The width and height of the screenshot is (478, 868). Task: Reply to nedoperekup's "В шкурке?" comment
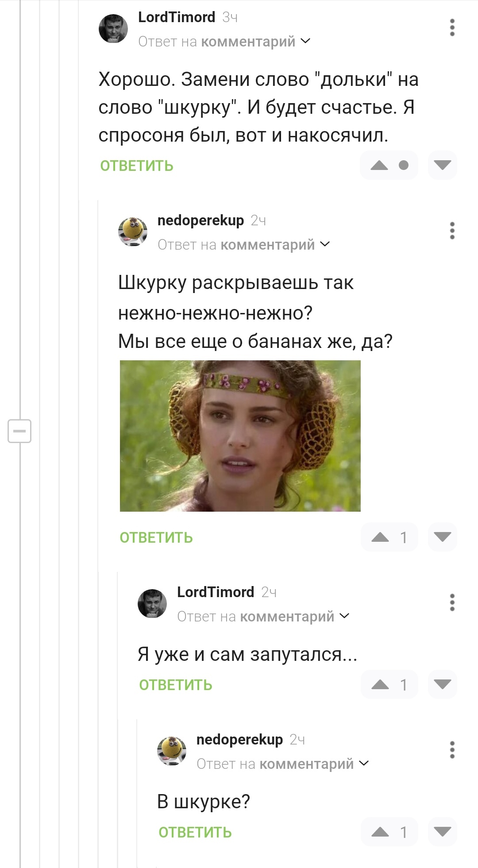pos(195,833)
